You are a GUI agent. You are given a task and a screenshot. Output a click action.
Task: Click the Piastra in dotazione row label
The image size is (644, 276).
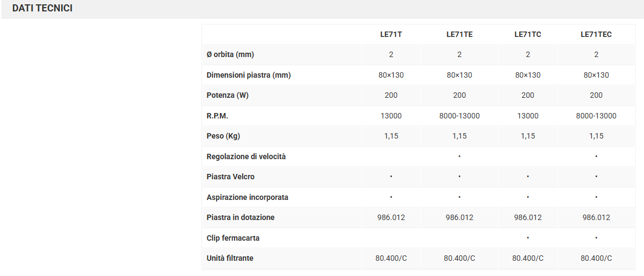tap(241, 217)
